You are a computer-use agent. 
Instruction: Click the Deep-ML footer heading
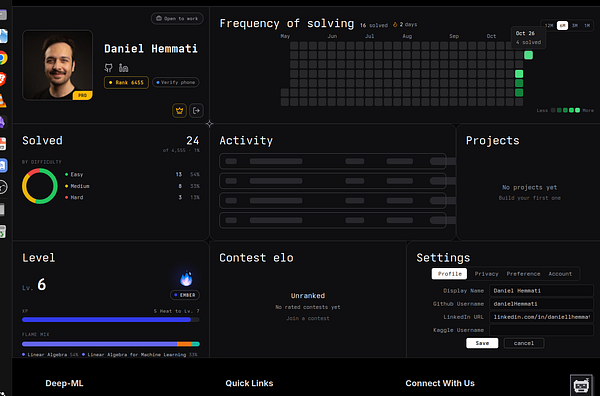[x=64, y=383]
